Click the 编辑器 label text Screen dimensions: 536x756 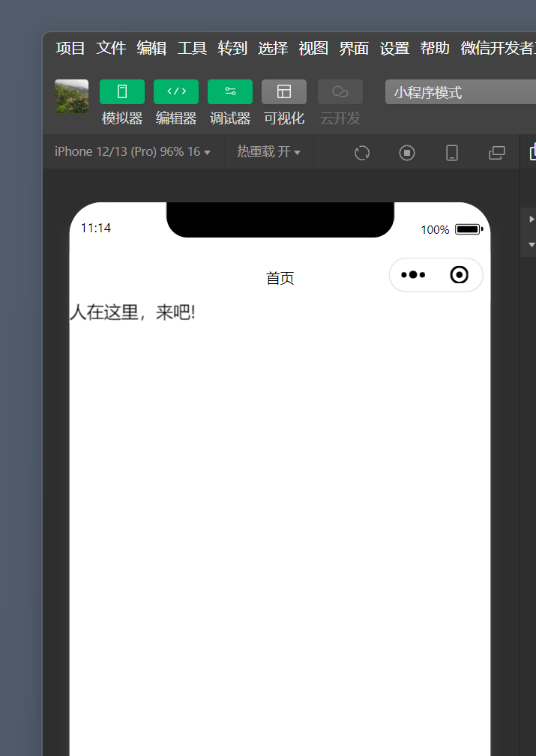coord(176,118)
